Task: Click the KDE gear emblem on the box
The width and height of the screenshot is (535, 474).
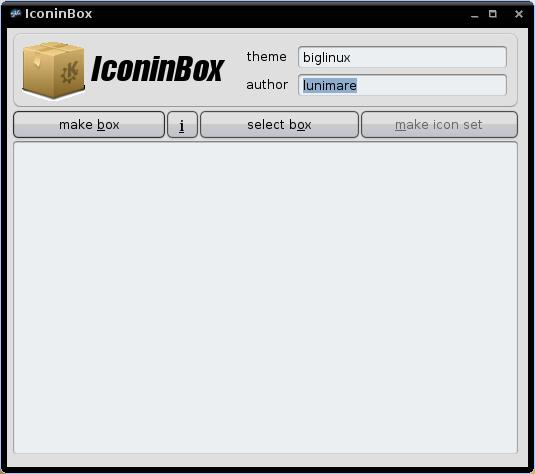Action: 70,72
